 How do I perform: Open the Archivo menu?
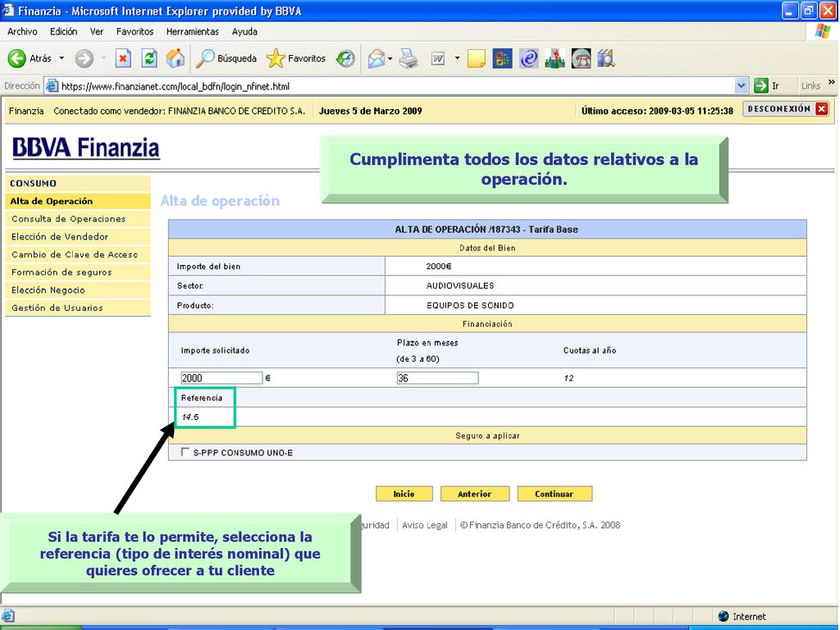coord(22,32)
